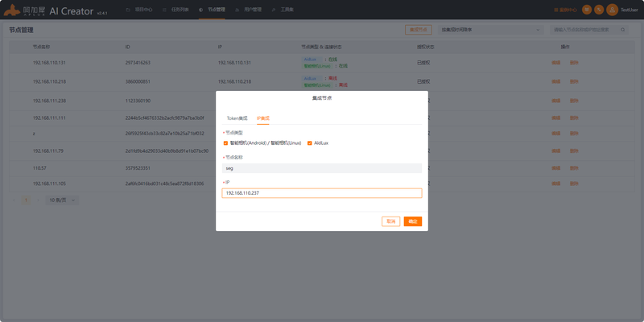
Task: Edit the 192.168.111.105 node row
Action: click(555, 184)
